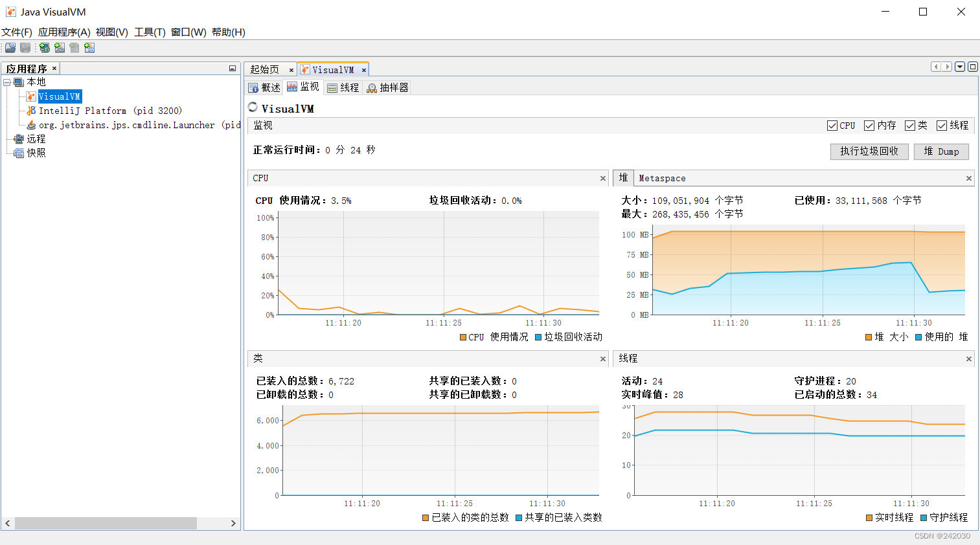Screen dimensions: 980x545
Task: Click applications panel horizontal scrollbar thumb
Action: (106, 523)
